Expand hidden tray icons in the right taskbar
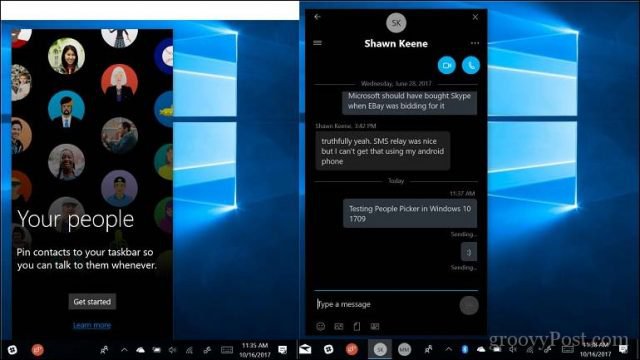640x360 pixels. pos(449,349)
